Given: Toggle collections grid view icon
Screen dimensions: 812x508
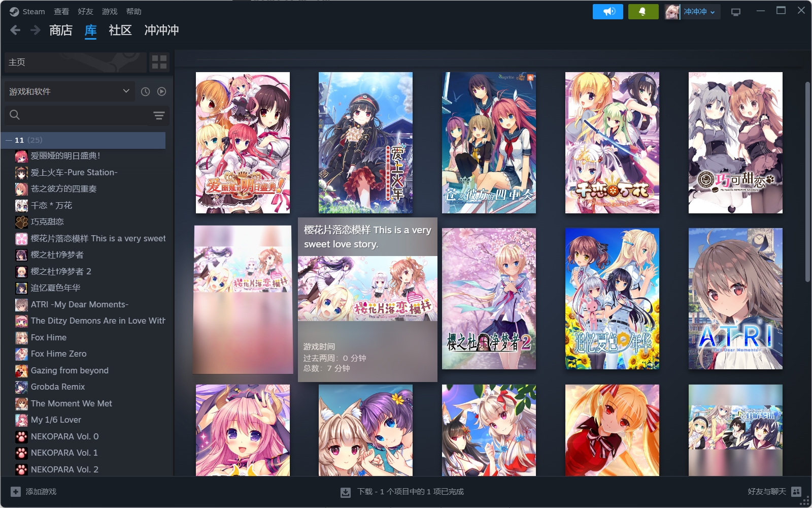Looking at the screenshot, I should pos(159,62).
